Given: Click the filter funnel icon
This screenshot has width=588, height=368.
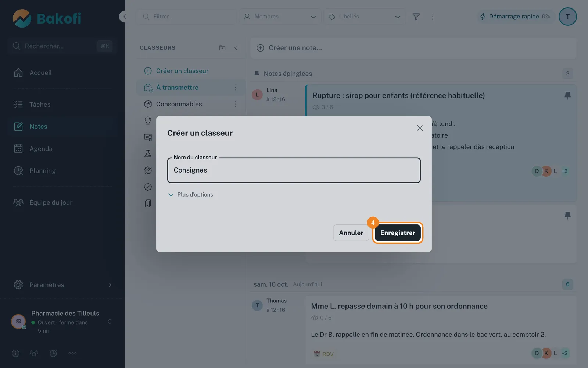Looking at the screenshot, I should pyautogui.click(x=416, y=17).
